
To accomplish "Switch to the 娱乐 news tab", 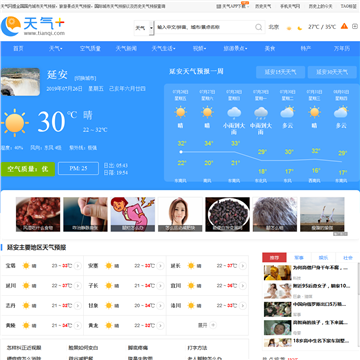I will (323, 258).
